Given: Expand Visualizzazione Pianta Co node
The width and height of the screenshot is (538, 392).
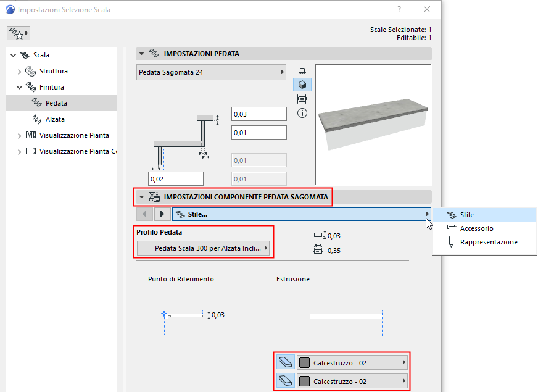Looking at the screenshot, I should click(x=20, y=152).
